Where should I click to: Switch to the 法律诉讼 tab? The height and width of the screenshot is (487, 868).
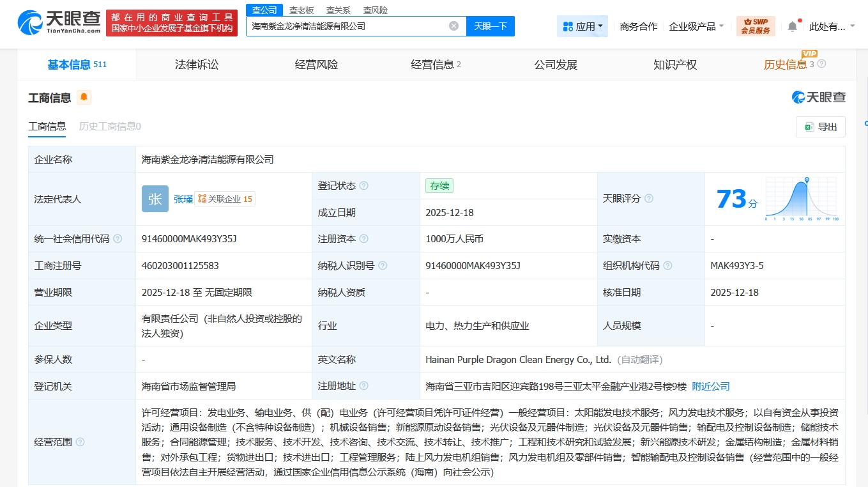pyautogui.click(x=197, y=65)
